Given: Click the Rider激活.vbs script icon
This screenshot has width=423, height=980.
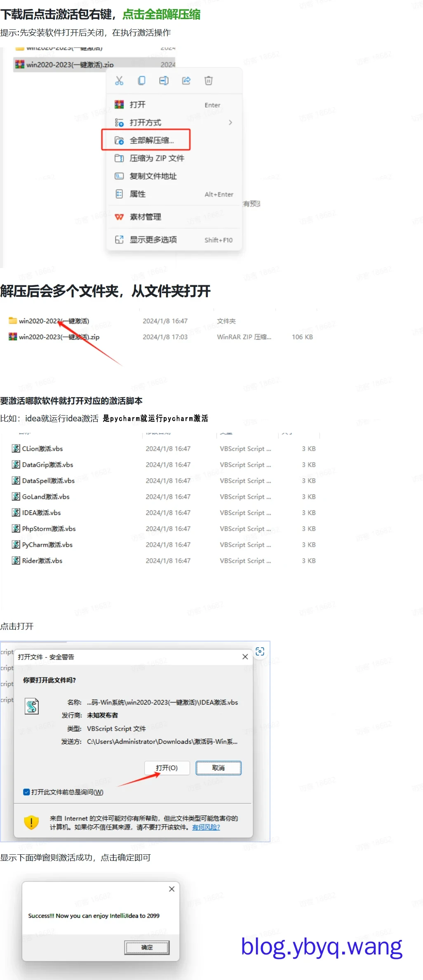Looking at the screenshot, I should pos(16,561).
